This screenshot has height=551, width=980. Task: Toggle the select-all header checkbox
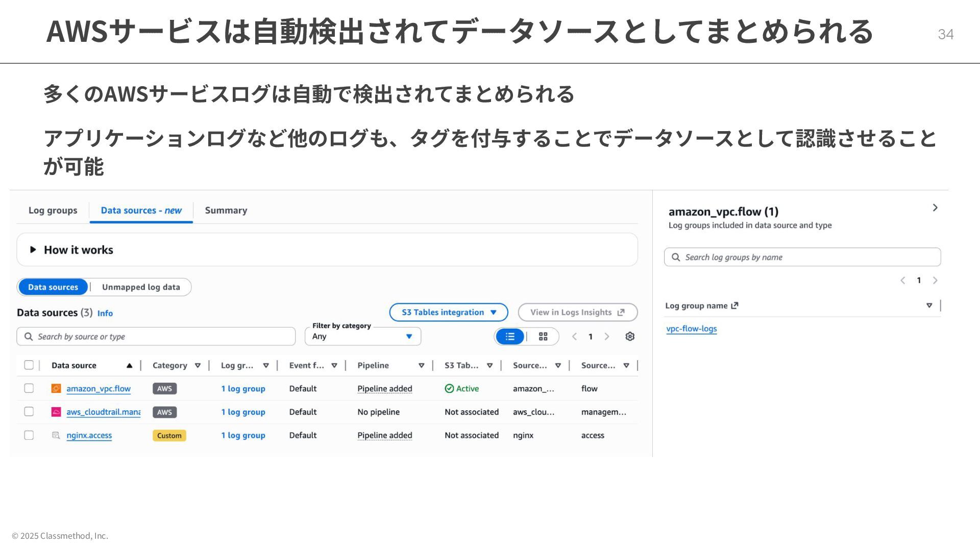29,365
